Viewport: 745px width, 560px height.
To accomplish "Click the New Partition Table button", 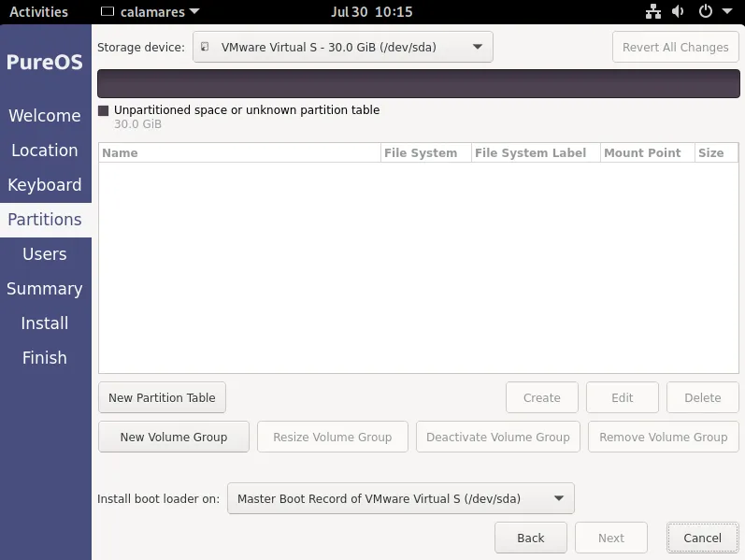I will 162,397.
